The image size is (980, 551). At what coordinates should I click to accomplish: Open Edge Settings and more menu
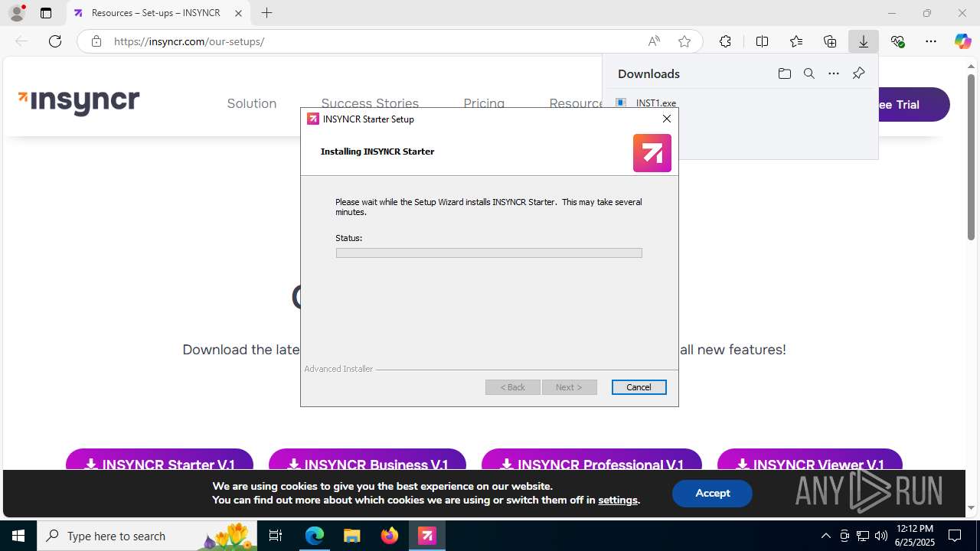pyautogui.click(x=931, y=41)
